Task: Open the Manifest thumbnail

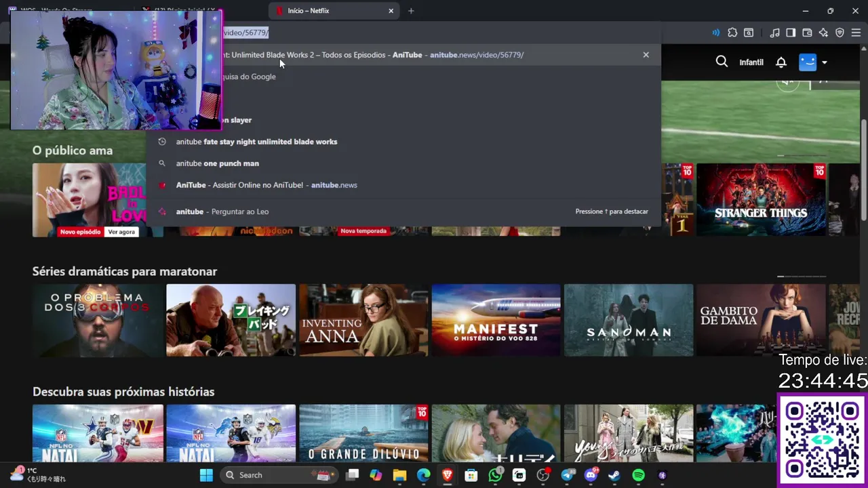Action: (496, 320)
